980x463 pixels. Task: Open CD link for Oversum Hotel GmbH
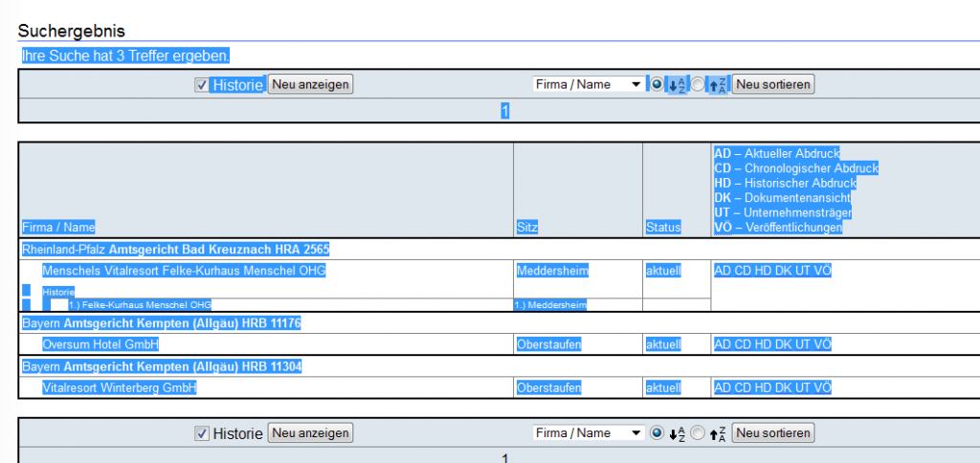[743, 344]
